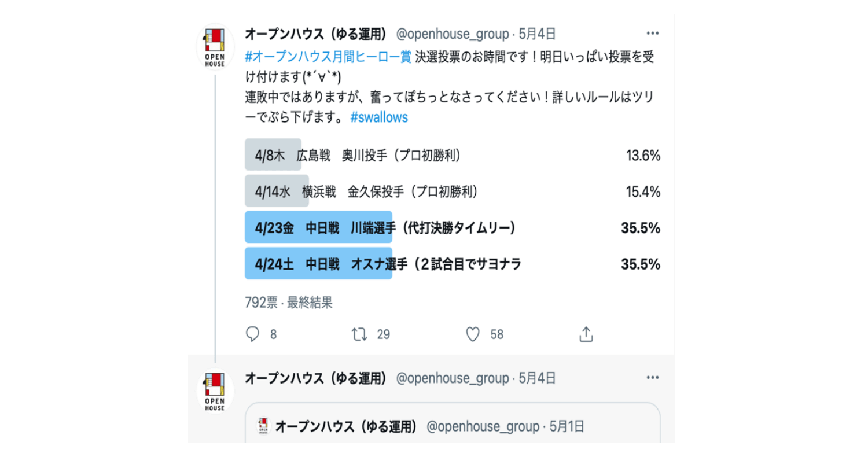
Task: Open the オープンハウス（ゆる運用） name on first tweet
Action: (x=316, y=34)
